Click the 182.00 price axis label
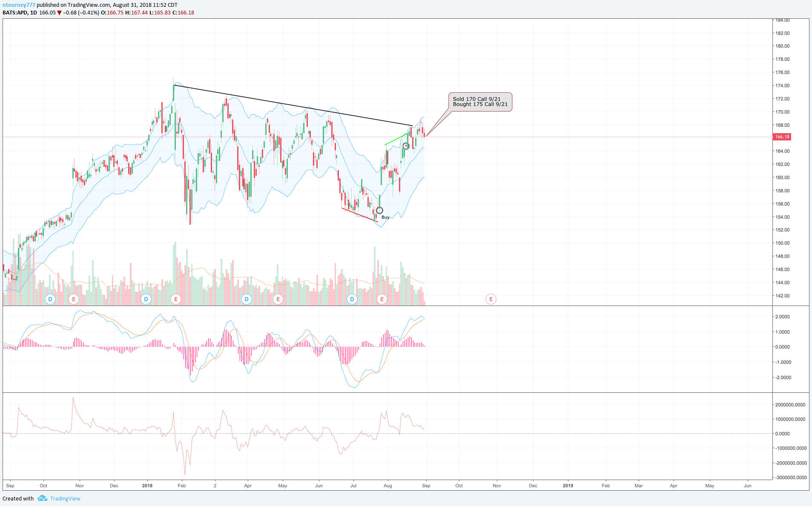This screenshot has width=812, height=506. pyautogui.click(x=783, y=33)
